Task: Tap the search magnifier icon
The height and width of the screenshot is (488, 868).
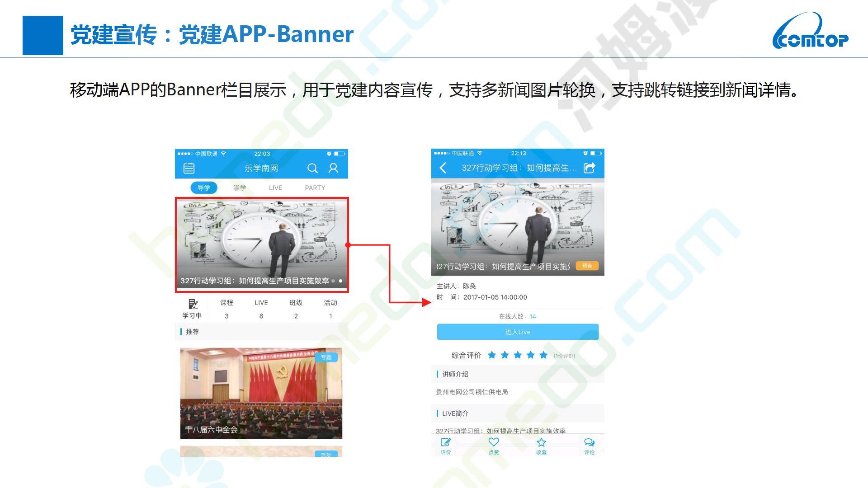Action: point(312,169)
